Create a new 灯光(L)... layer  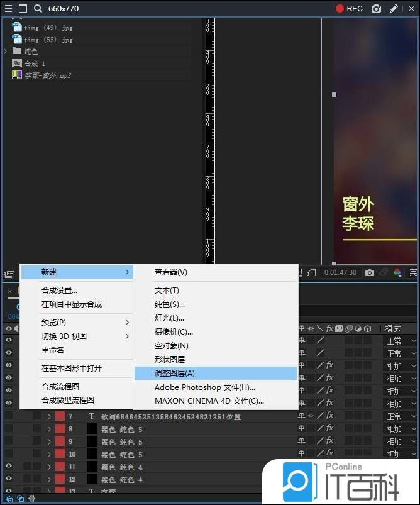coord(169,318)
